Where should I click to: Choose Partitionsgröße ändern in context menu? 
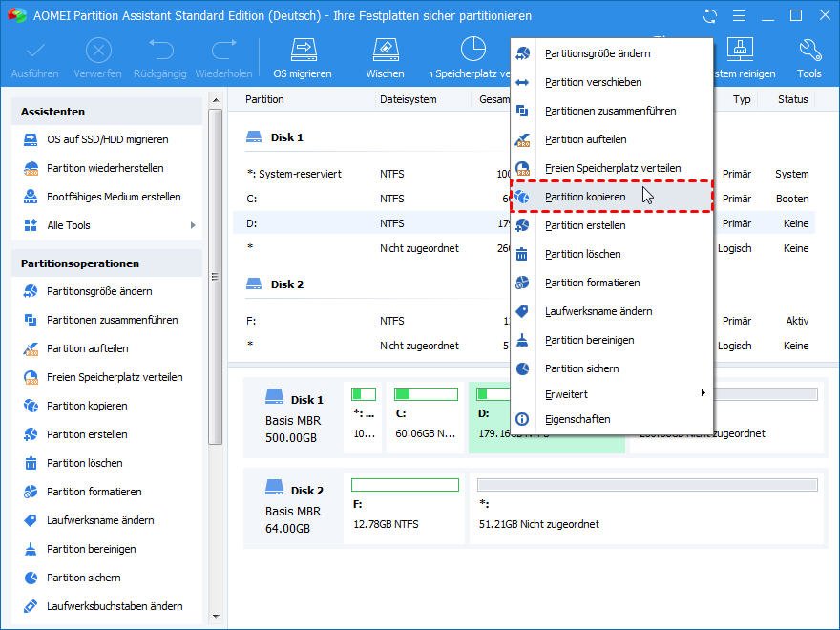[612, 53]
